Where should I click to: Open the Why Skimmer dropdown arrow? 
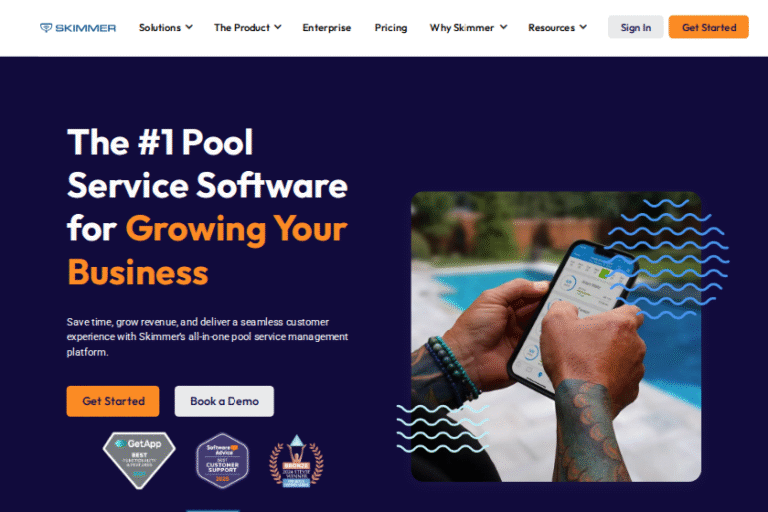(x=503, y=27)
